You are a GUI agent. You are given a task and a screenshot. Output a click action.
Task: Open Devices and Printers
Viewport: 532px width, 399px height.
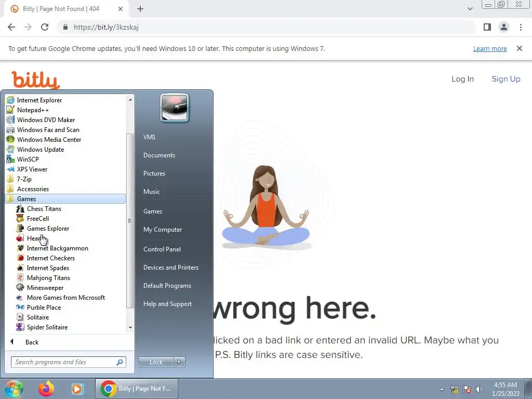(170, 268)
